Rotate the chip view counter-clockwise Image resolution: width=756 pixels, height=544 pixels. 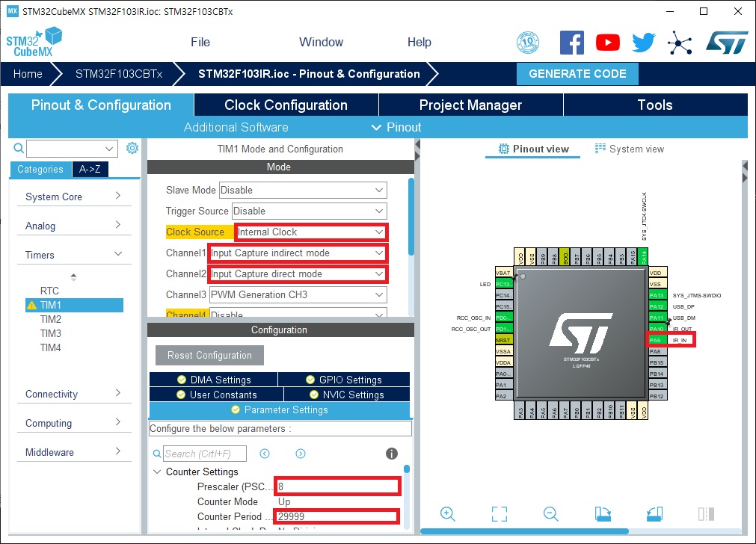tap(654, 513)
